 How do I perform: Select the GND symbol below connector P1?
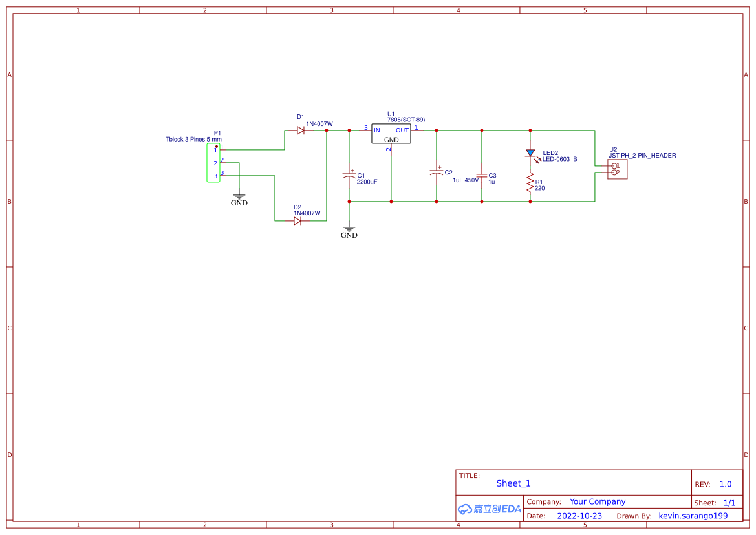(x=239, y=195)
